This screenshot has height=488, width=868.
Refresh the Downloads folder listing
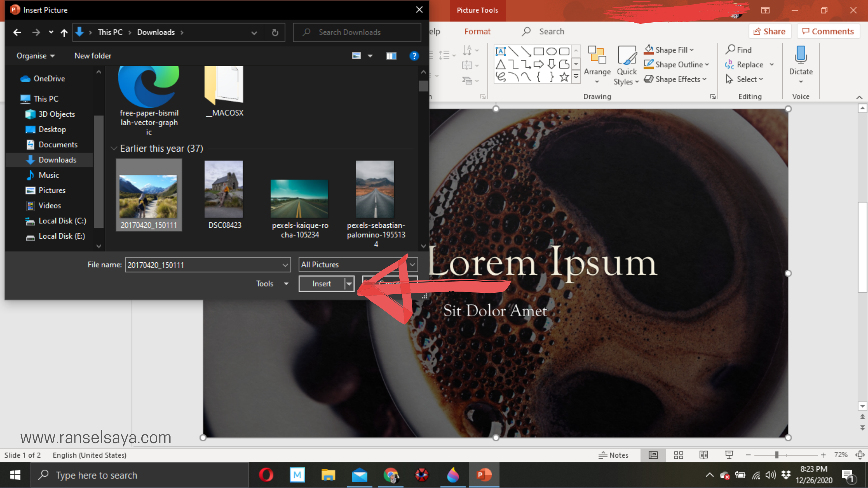coord(275,32)
